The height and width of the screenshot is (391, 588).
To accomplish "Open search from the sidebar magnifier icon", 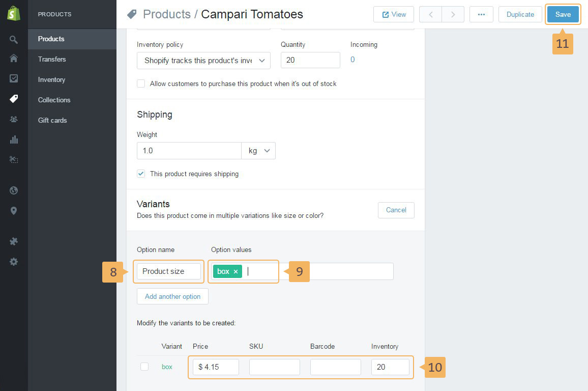I will [14, 39].
